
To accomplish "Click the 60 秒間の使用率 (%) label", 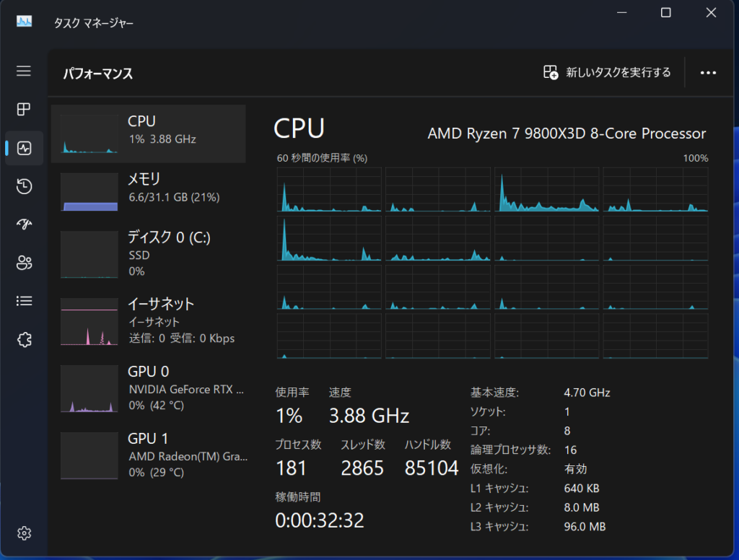I will coord(322,158).
